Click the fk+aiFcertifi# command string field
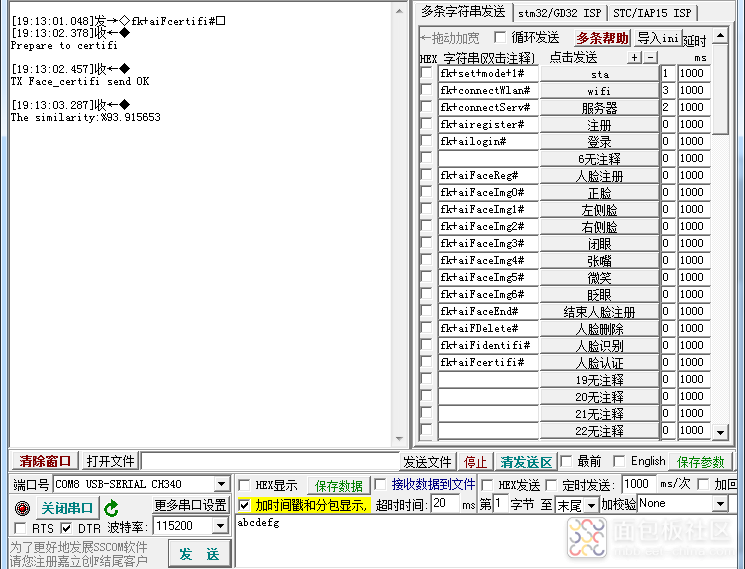Viewport: 745px width, 569px height. [x=488, y=362]
